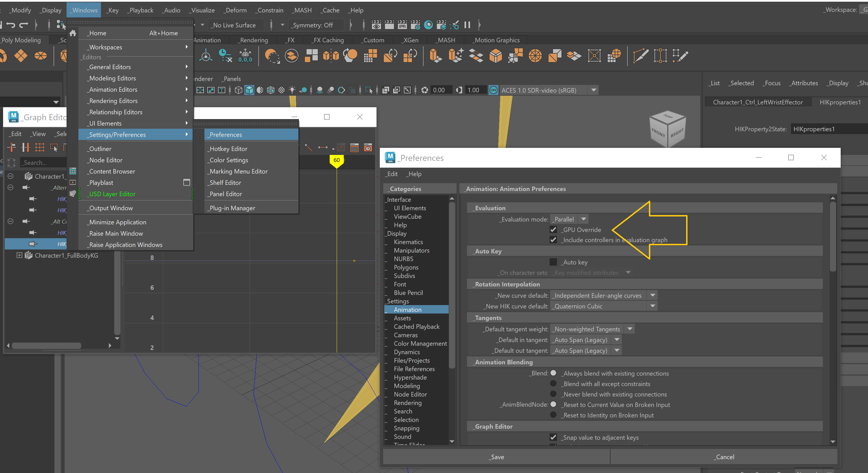Image resolution: width=868 pixels, height=473 pixels.
Task: Open the New HIK curve default dropdown
Action: click(652, 306)
